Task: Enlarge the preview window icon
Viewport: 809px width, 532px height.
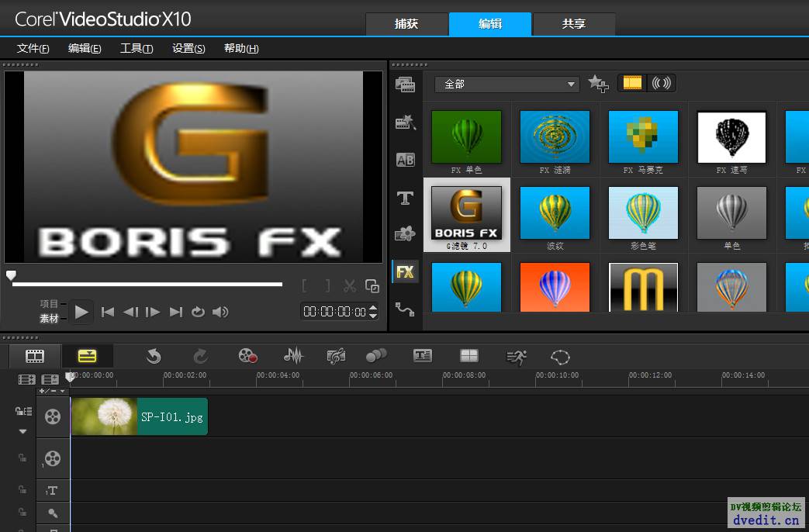Action: coord(372,285)
